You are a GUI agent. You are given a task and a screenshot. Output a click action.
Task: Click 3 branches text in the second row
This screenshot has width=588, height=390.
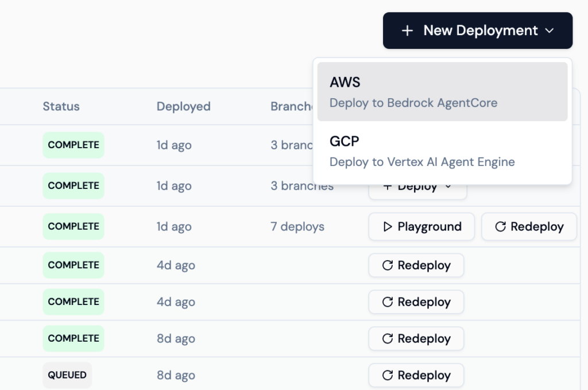click(x=302, y=187)
